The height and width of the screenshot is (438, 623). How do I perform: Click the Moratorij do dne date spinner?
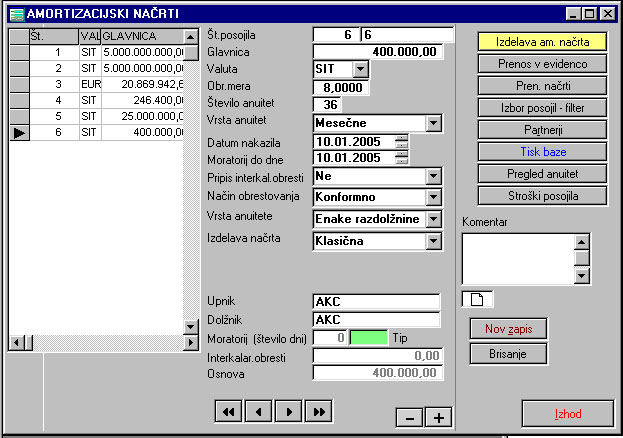(402, 158)
